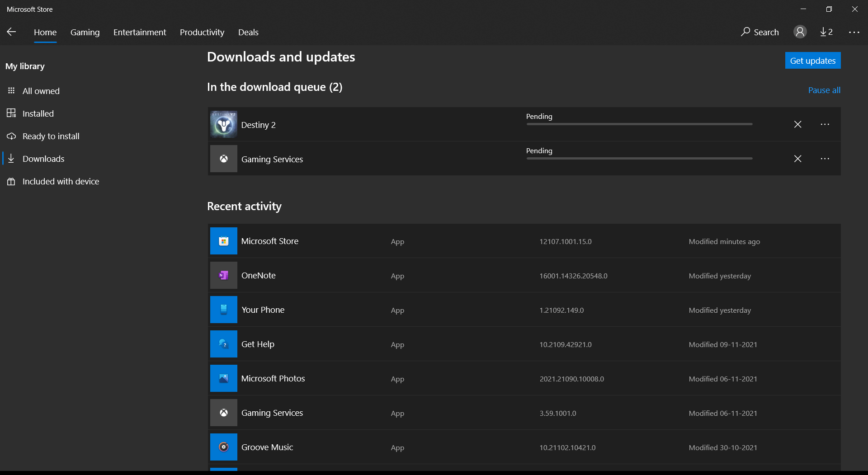Click the Microsoft Photos app icon

pyautogui.click(x=224, y=378)
